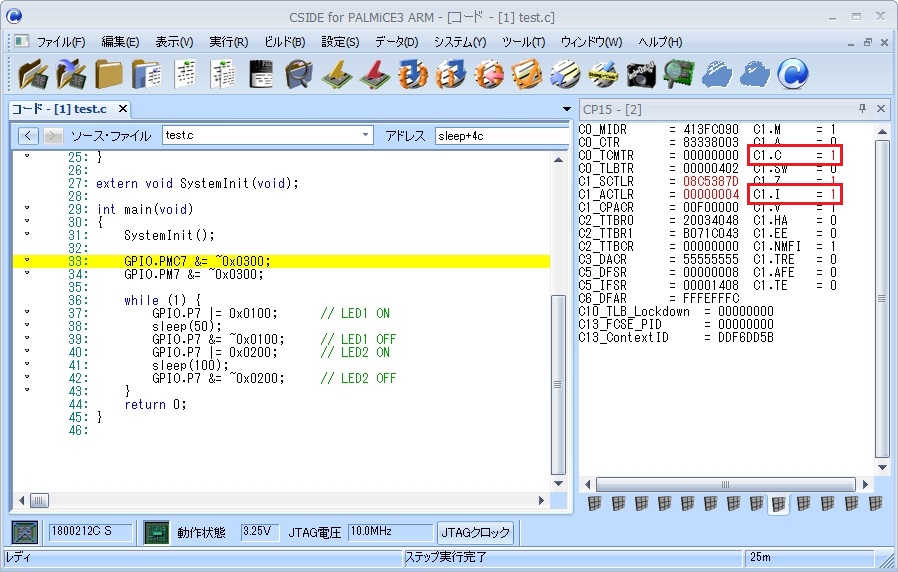Click the code view scroll-down arrow
Viewport: 898px width, 572px height.
tap(558, 484)
